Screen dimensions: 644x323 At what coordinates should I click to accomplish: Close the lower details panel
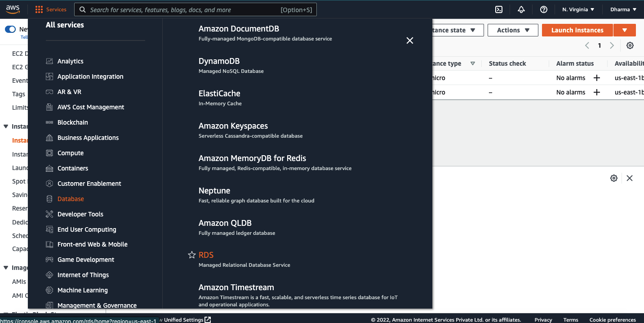pos(630,178)
